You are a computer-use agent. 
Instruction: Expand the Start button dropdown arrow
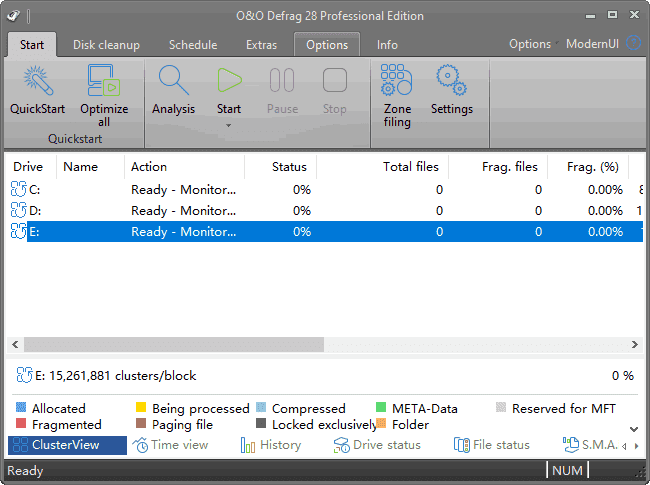[229, 125]
